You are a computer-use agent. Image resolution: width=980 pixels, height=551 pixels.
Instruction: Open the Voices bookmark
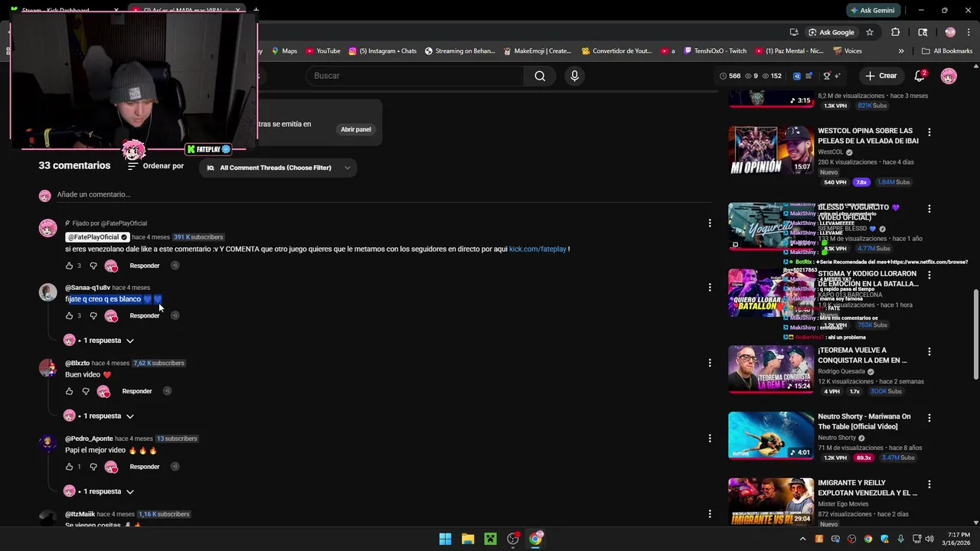pyautogui.click(x=847, y=51)
